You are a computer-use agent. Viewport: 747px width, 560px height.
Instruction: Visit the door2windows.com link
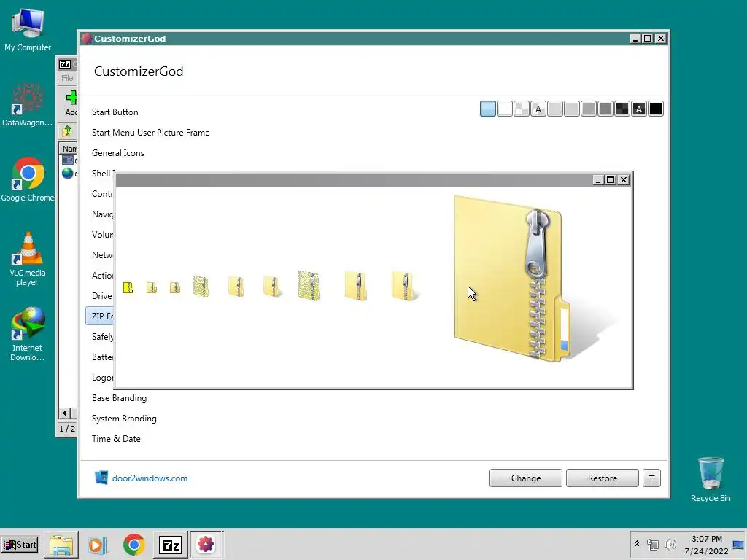point(150,478)
